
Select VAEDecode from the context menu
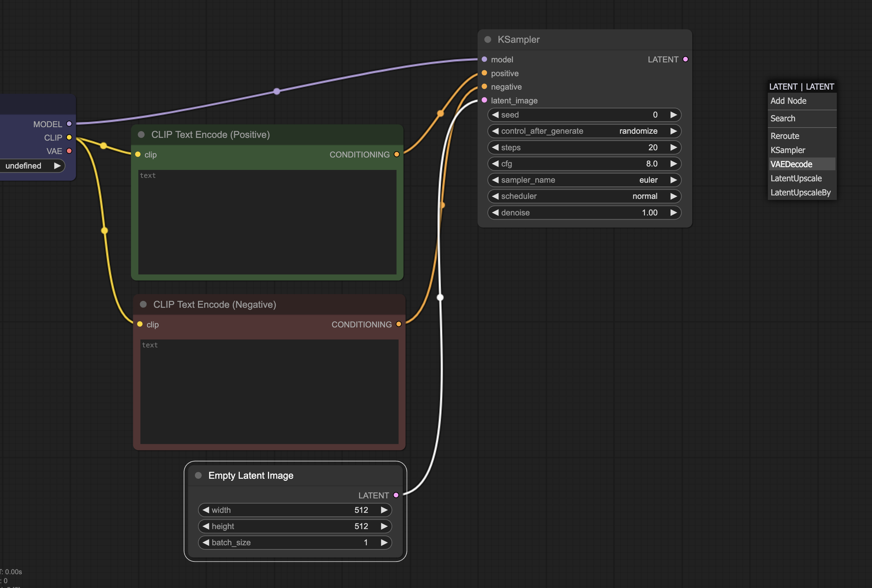[791, 164]
